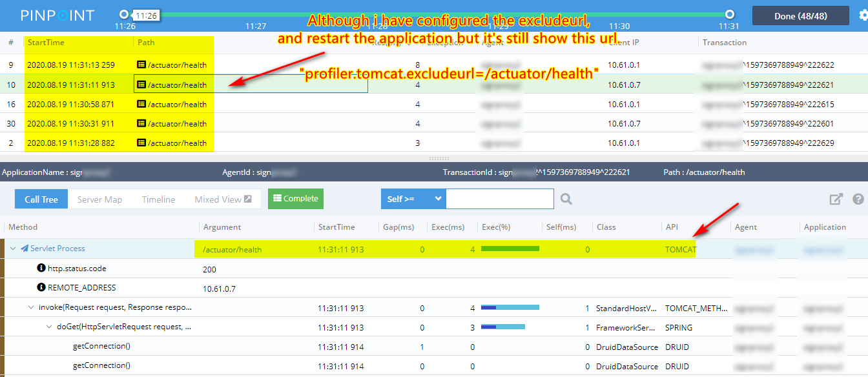Image resolution: width=868 pixels, height=377 pixels.
Task: Click FrameworkSer... class cell
Action: pyautogui.click(x=626, y=328)
